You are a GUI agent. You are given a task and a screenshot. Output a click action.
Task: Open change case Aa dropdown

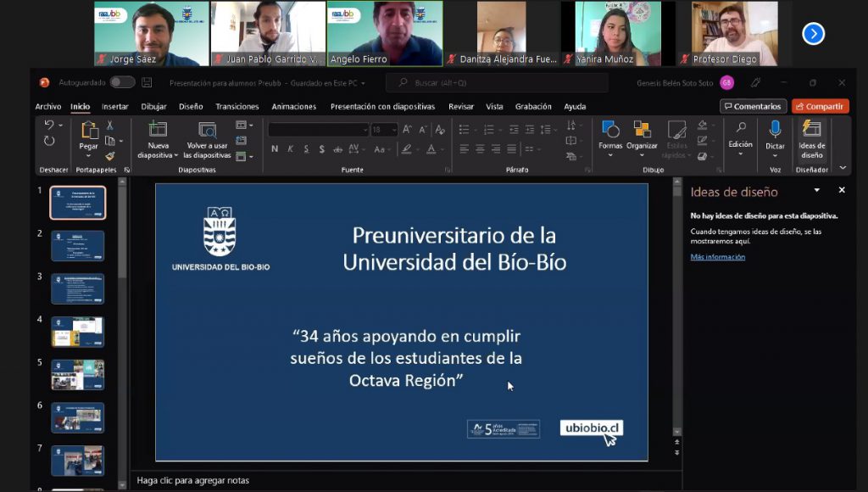pyautogui.click(x=381, y=149)
